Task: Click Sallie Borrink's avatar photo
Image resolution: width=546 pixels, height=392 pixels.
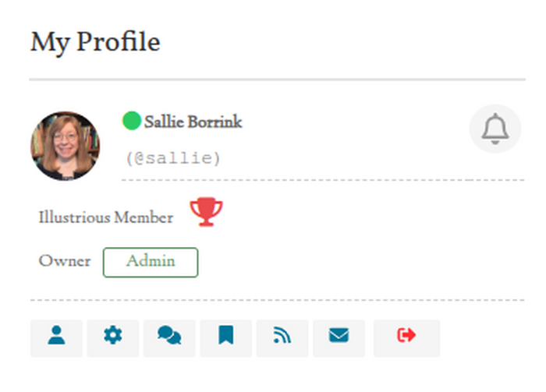Action: pos(66,146)
